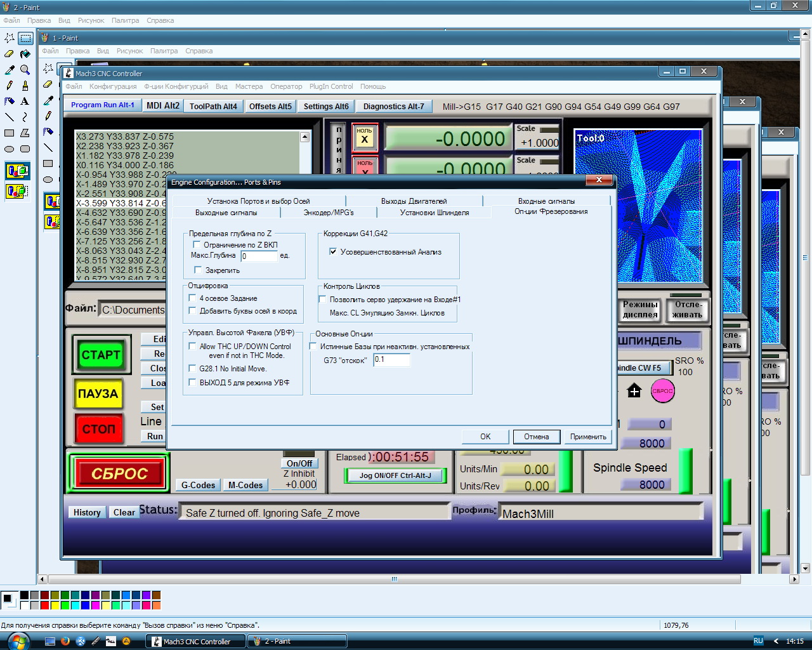This screenshot has height=650, width=812.
Task: Select the Line tool in 2 - Paint toolbox
Action: pos(10,117)
